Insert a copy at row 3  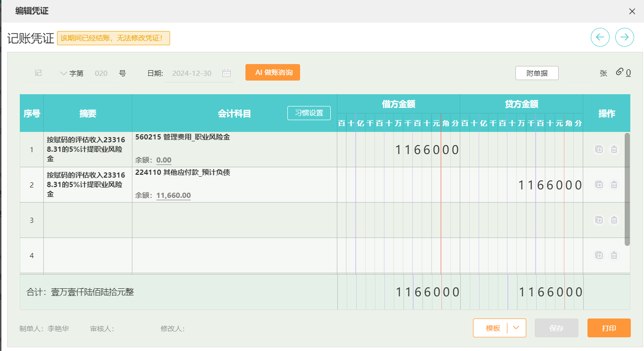point(599,220)
